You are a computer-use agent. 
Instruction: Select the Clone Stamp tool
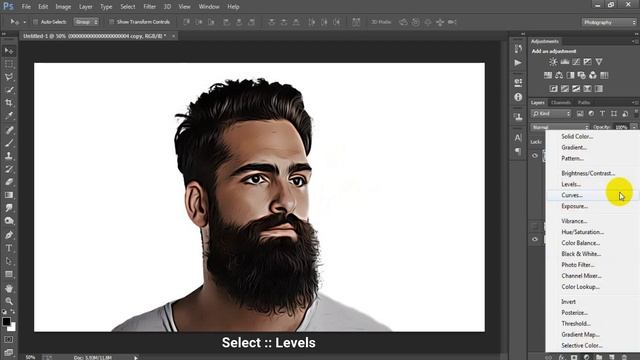[9, 156]
